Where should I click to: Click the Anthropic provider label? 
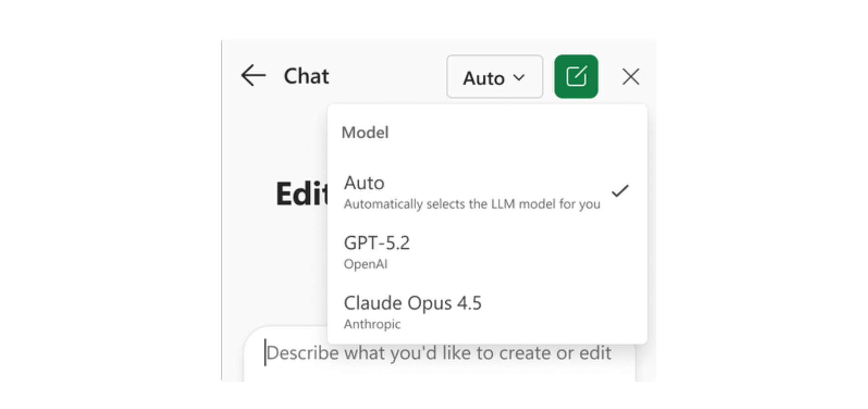point(372,324)
